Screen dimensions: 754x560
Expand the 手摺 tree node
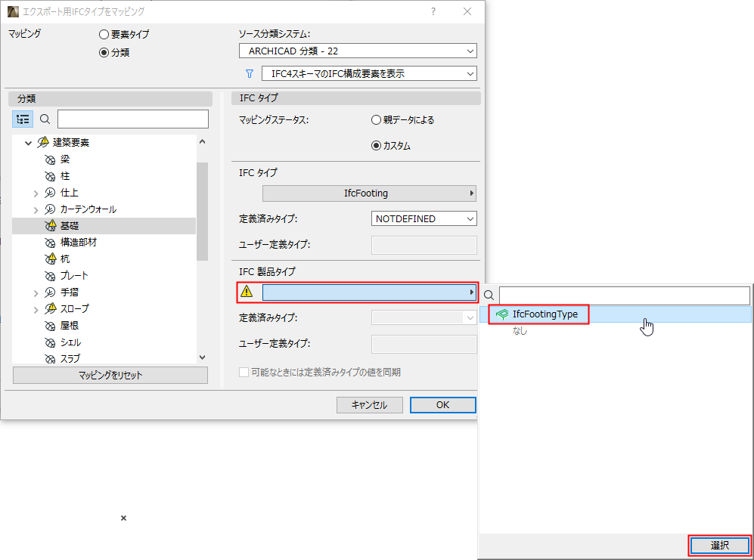click(x=36, y=292)
